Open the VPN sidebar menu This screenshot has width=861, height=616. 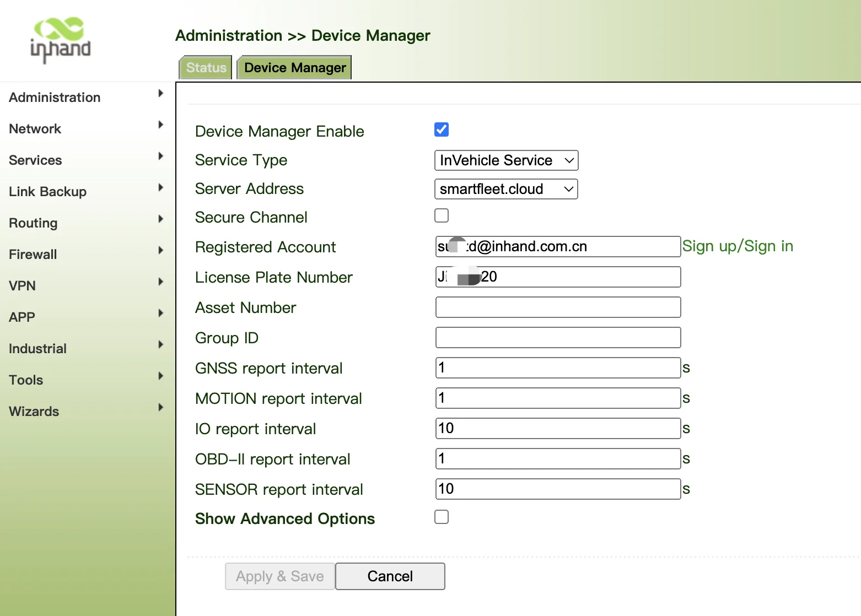click(x=23, y=286)
